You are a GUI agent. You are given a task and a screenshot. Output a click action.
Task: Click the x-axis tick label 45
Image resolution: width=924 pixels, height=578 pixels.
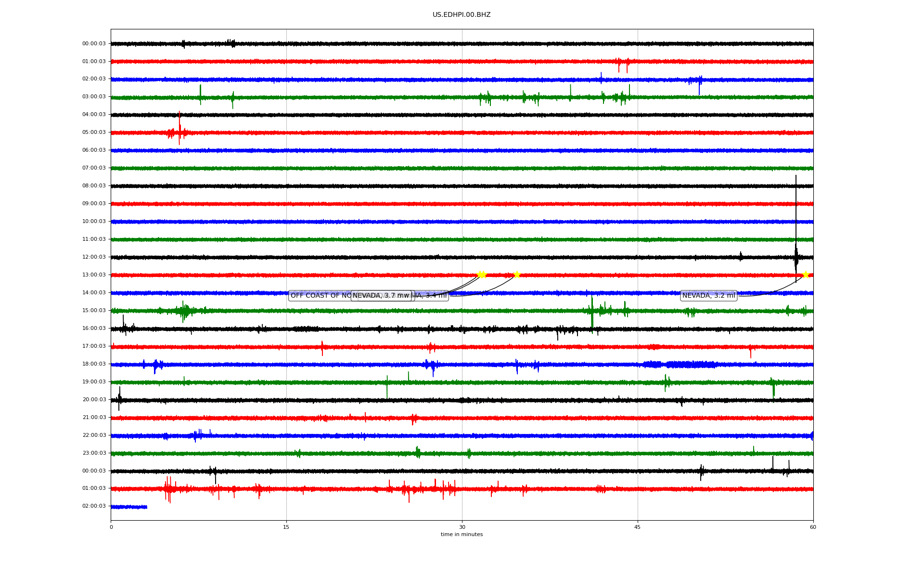pos(638,527)
